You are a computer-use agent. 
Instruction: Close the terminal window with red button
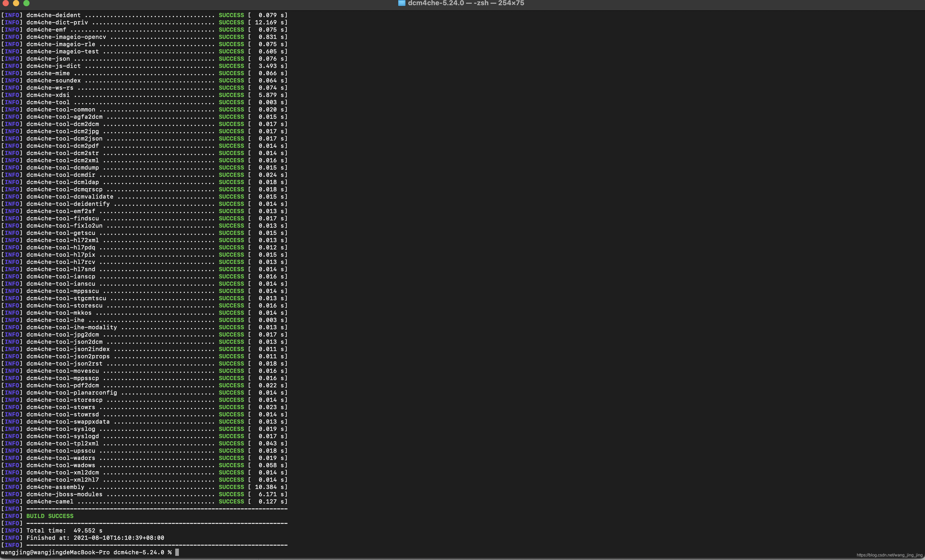(x=5, y=3)
